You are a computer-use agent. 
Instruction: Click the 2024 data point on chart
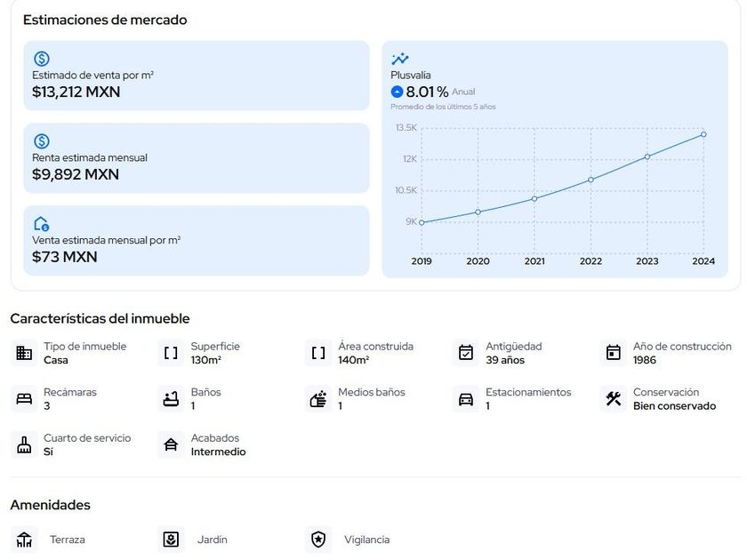(703, 134)
